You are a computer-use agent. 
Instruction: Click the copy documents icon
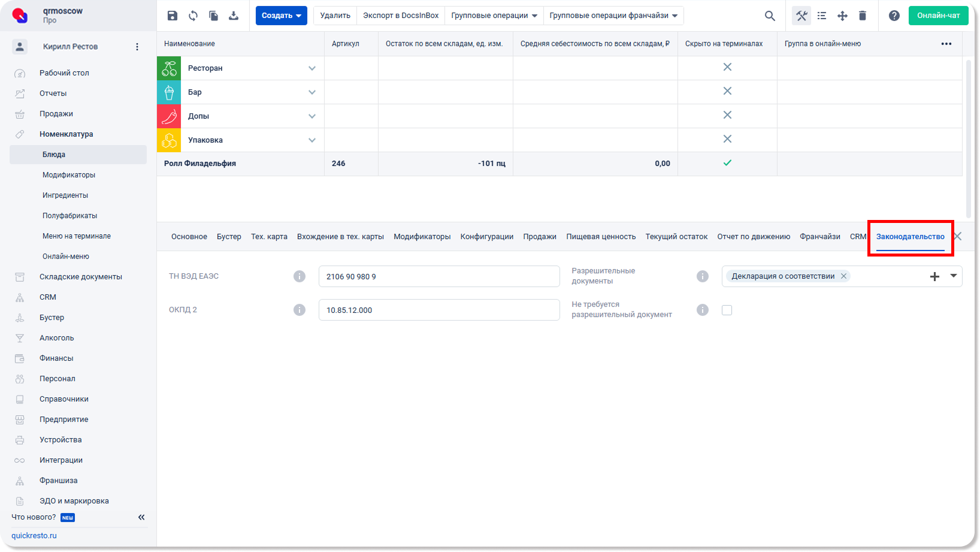(213, 16)
